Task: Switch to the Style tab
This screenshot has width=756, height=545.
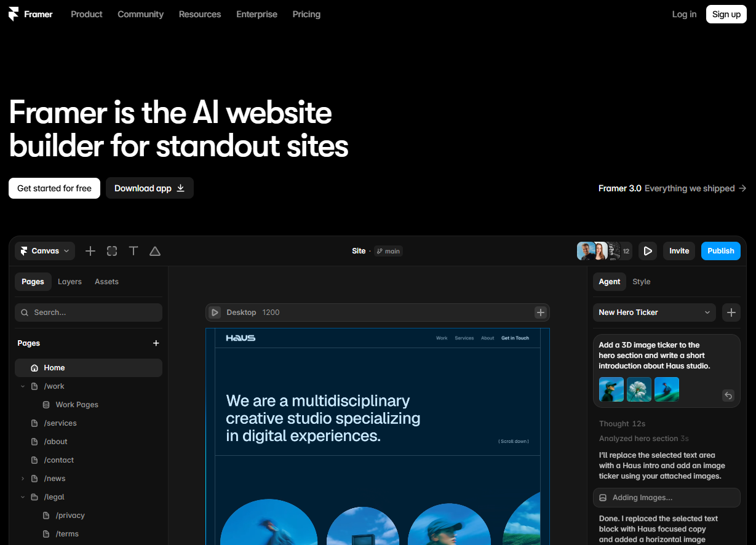Action: (641, 282)
